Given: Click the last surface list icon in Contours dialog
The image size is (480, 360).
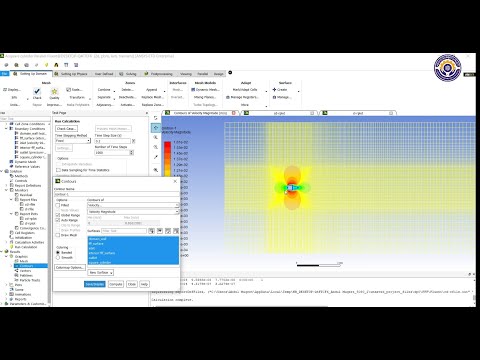Looking at the screenshot, I should click(x=176, y=231).
